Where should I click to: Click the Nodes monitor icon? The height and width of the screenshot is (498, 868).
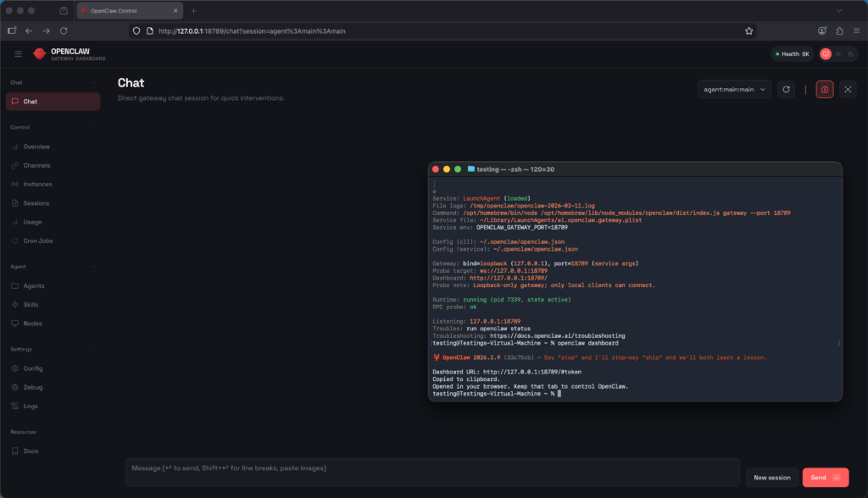pos(15,324)
